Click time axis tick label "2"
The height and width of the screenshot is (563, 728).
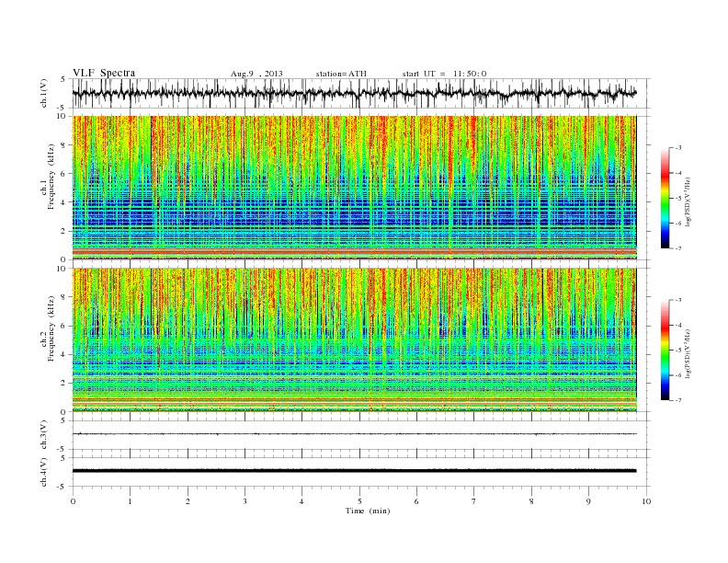[x=188, y=501]
